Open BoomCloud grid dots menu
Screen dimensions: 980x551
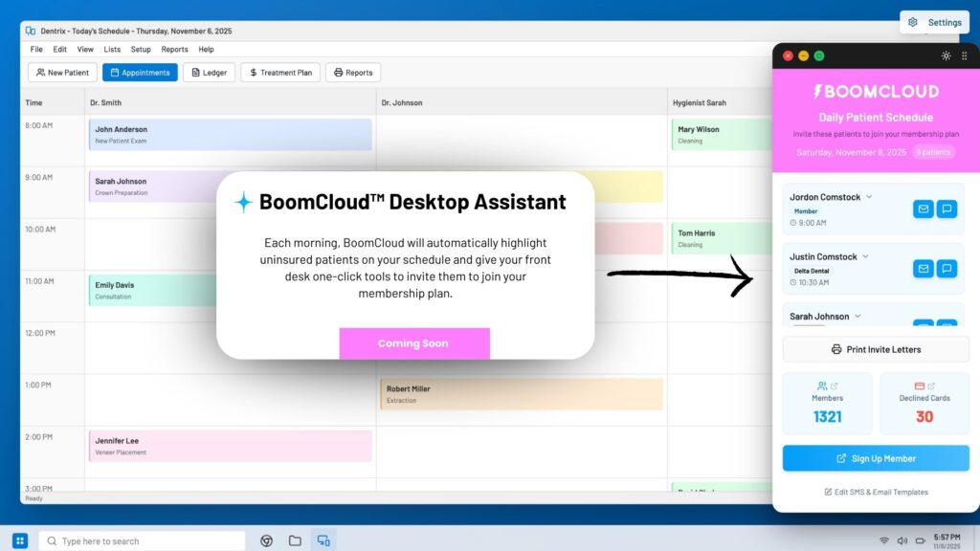tap(965, 55)
